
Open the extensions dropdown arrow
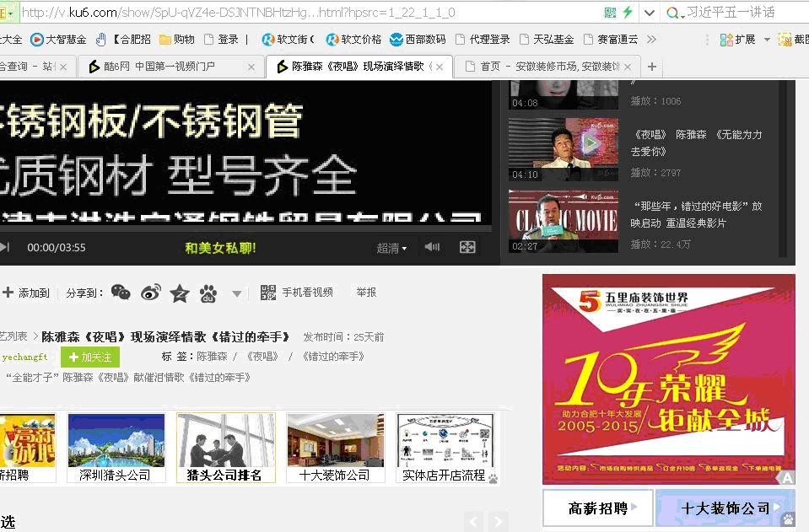767,40
